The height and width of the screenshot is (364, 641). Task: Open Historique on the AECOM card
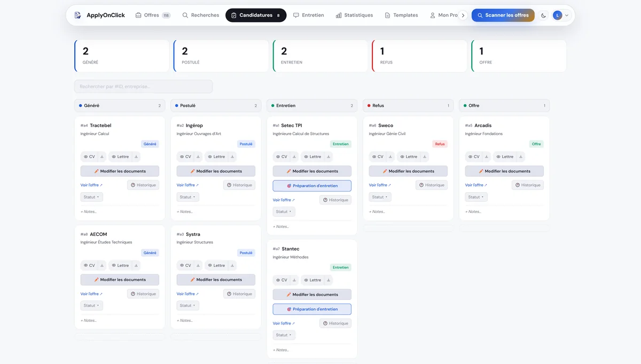coord(143,294)
